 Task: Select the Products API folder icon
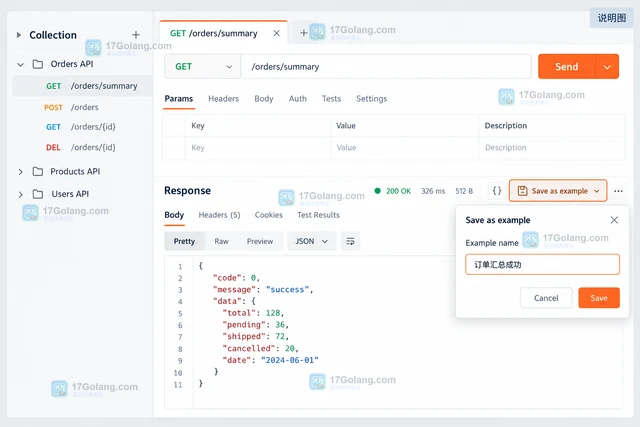pos(38,171)
